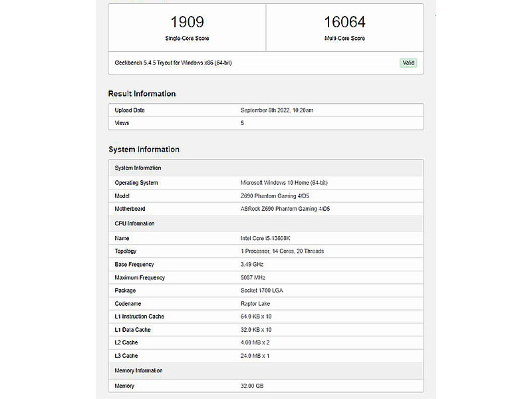This screenshot has width=532, height=399.
Task: Click the Codename label
Action: [128, 304]
